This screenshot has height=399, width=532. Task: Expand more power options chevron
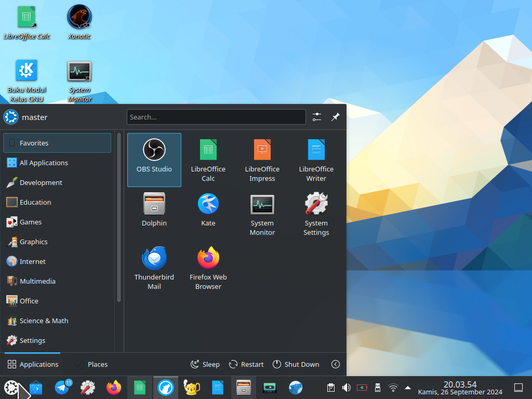[x=335, y=364]
